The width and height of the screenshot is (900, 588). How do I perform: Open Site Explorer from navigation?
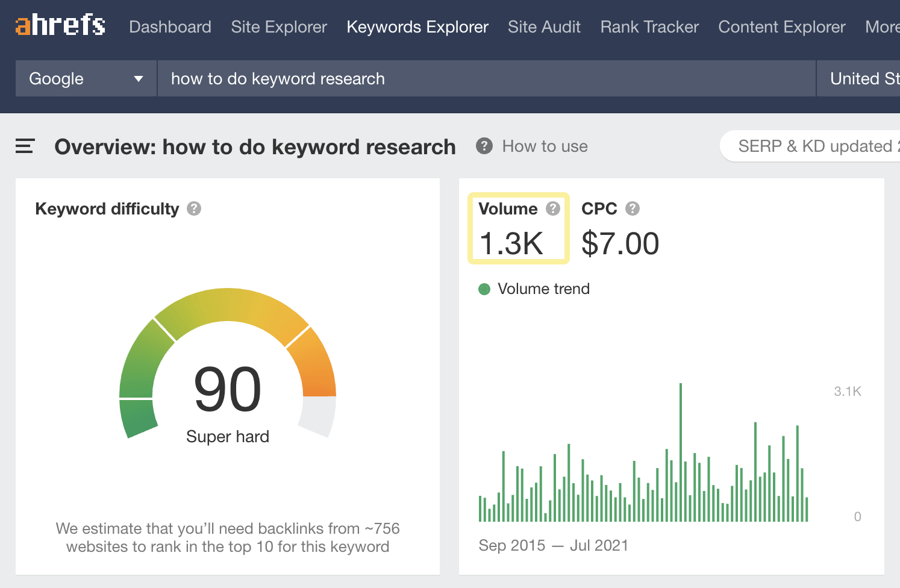(279, 27)
